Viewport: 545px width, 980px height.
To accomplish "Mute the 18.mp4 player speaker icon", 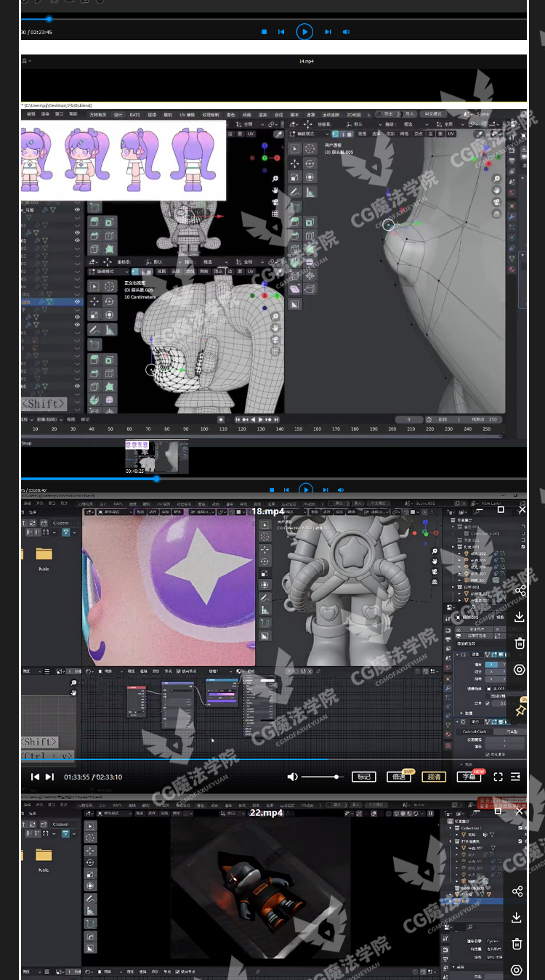I will point(292,777).
